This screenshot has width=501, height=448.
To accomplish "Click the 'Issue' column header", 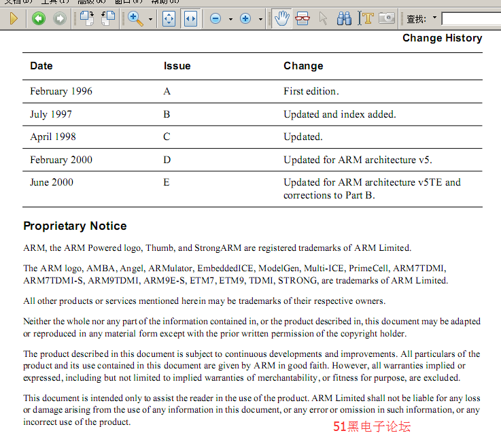I will (x=177, y=66).
